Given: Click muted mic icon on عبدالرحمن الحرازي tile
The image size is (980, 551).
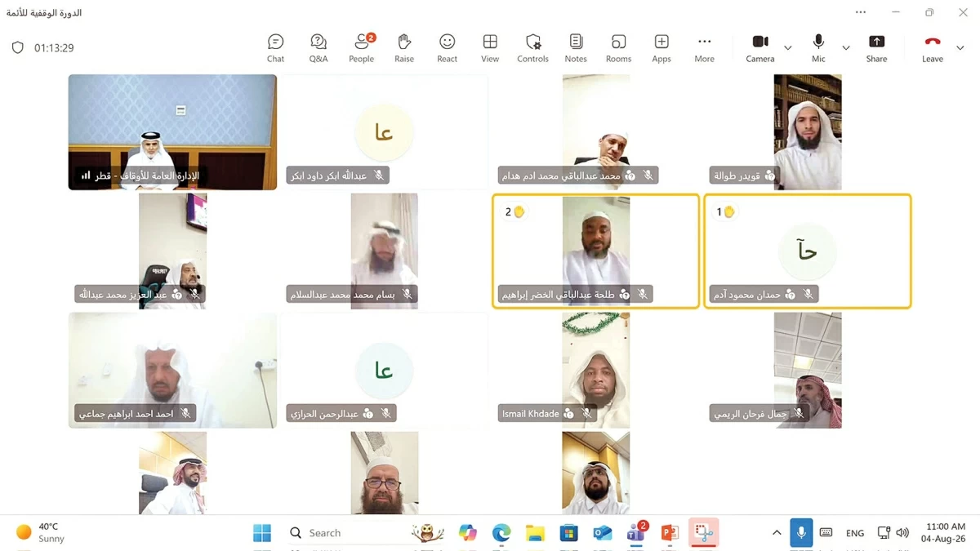Looking at the screenshot, I should (385, 414).
